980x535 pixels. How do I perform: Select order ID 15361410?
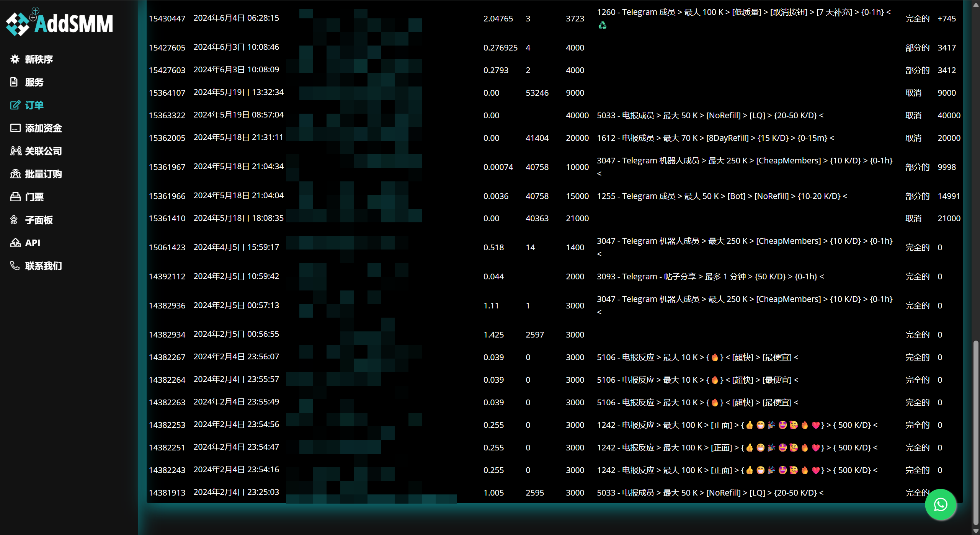click(167, 218)
